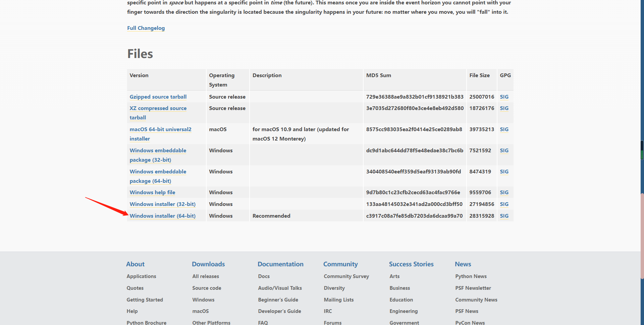The width and height of the screenshot is (644, 325).
Task: Download Windows embeddable package (32-bit)
Action: 158,155
